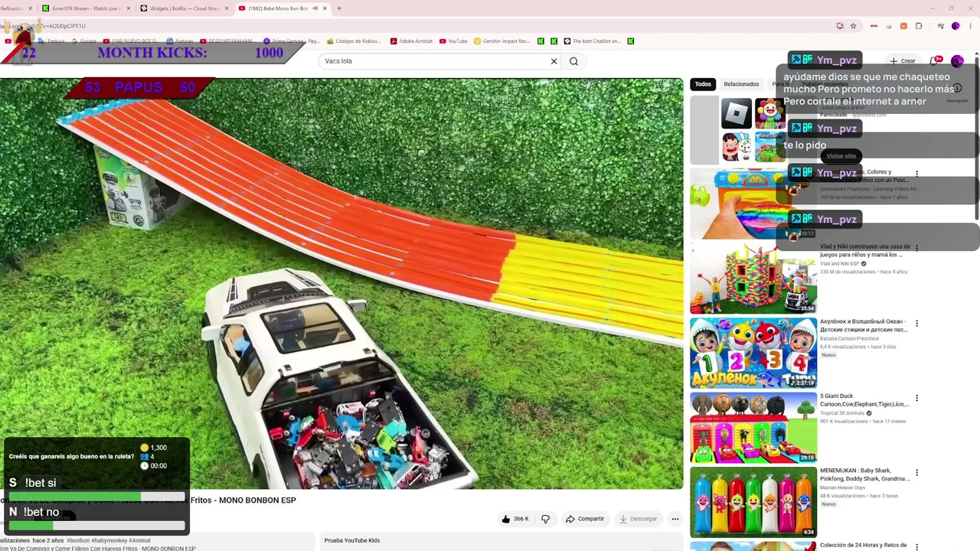Click the 'Visitar sitio' ad button
Screen dimensions: 980x551
tap(841, 156)
